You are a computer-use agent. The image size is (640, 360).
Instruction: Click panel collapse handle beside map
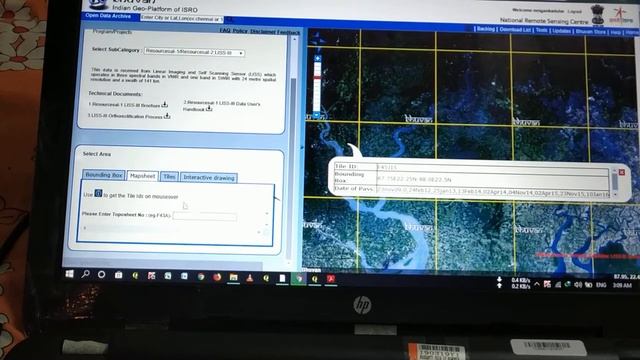302,147
